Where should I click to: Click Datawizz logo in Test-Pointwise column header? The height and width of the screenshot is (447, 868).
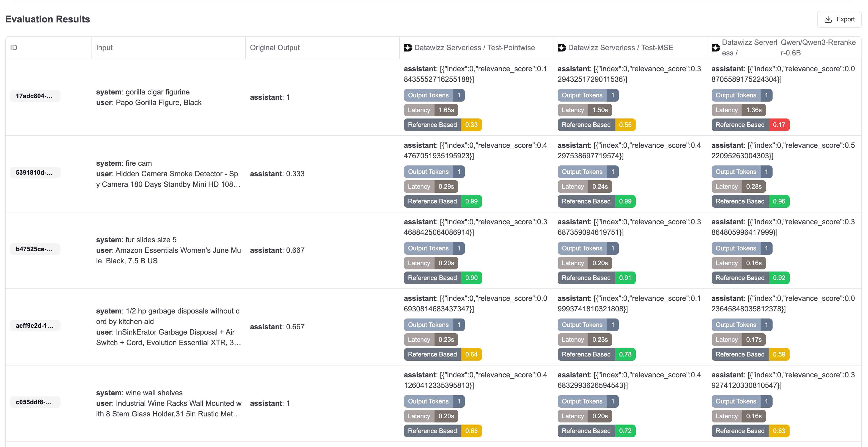click(x=408, y=48)
